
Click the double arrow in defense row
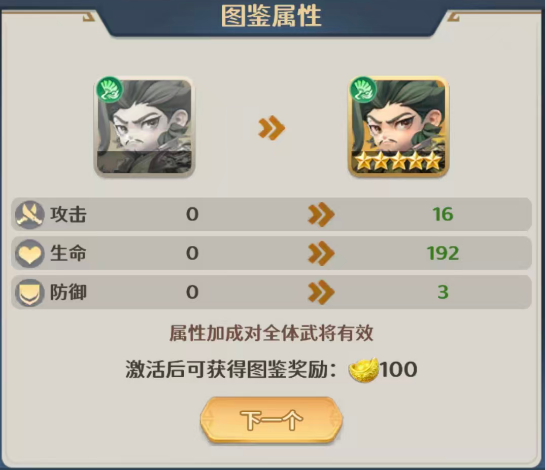point(321,292)
